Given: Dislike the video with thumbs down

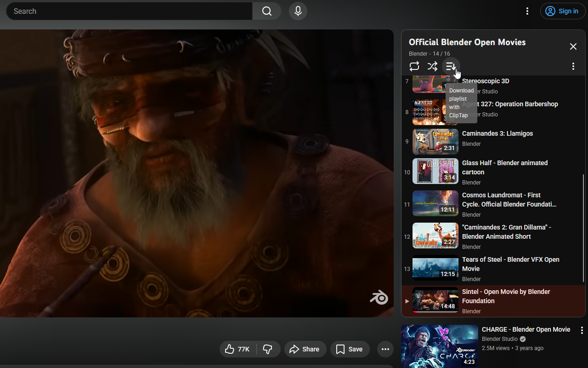Looking at the screenshot, I should [268, 350].
